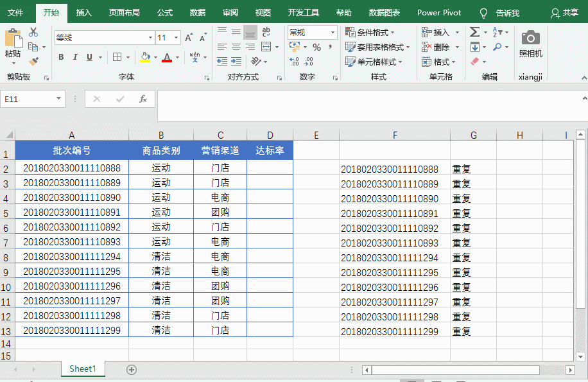Toggle the center align button
The height and width of the screenshot is (382, 588).
pos(236,47)
